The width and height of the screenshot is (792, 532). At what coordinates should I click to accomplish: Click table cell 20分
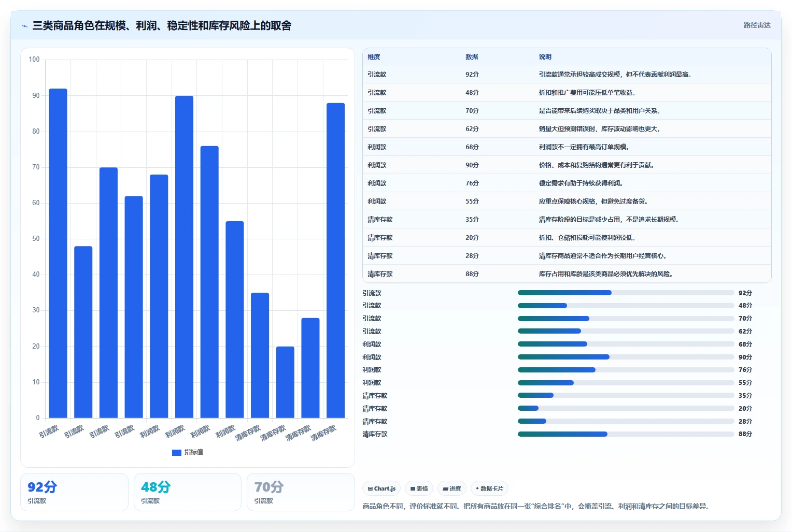click(x=472, y=238)
